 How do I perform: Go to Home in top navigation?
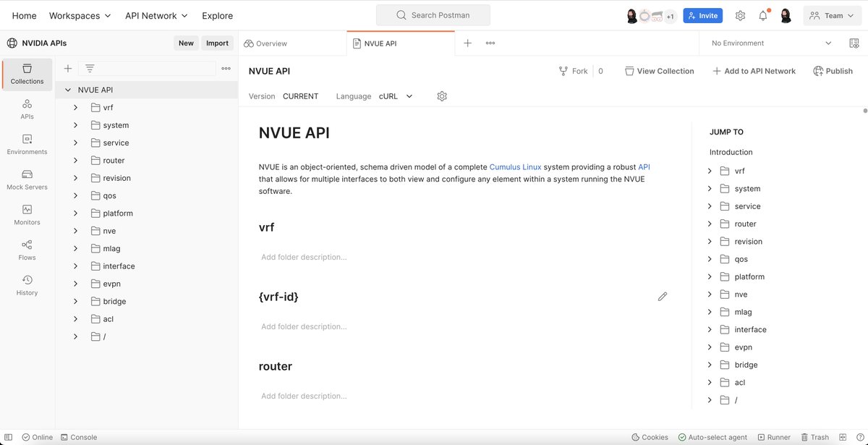[24, 15]
